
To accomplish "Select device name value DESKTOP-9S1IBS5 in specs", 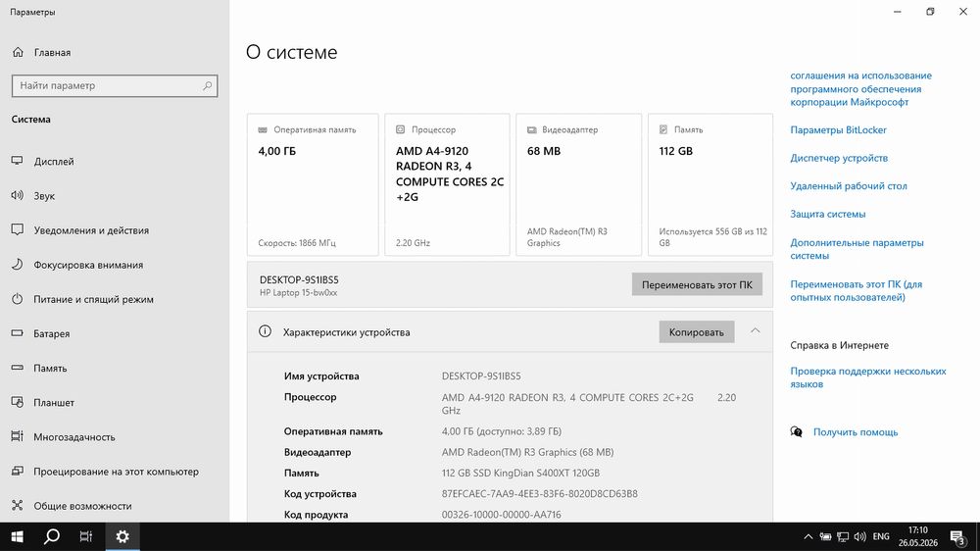I will pyautogui.click(x=481, y=376).
